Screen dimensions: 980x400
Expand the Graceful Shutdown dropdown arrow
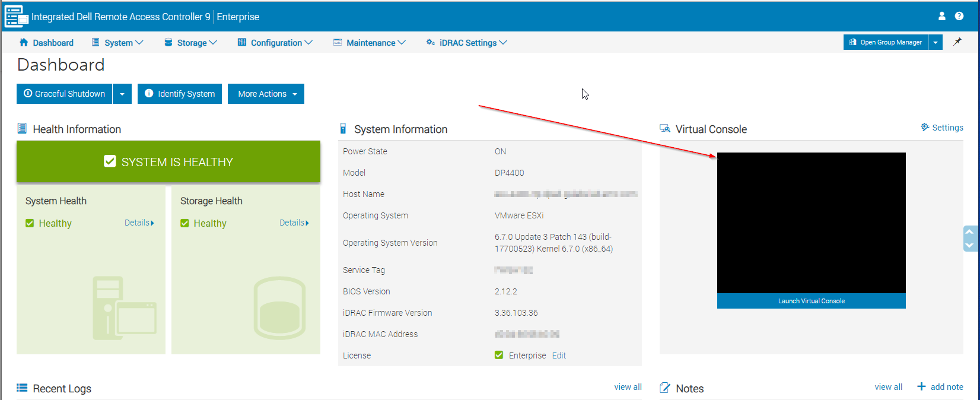pyautogui.click(x=122, y=94)
